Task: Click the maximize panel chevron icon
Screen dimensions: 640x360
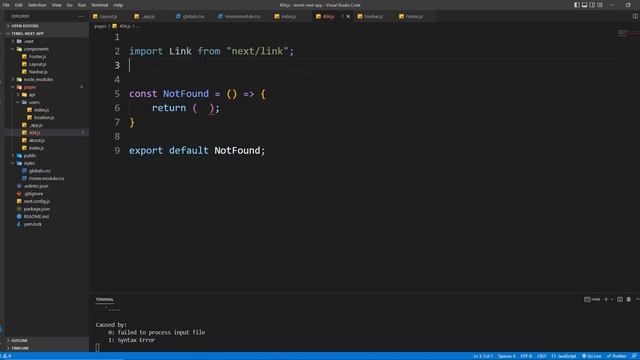Action: point(637,299)
